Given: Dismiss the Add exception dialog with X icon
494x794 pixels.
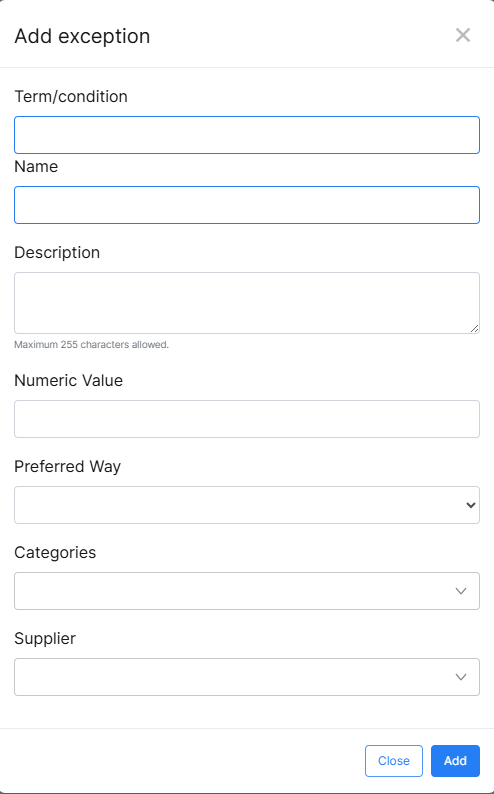Looking at the screenshot, I should click(x=463, y=35).
